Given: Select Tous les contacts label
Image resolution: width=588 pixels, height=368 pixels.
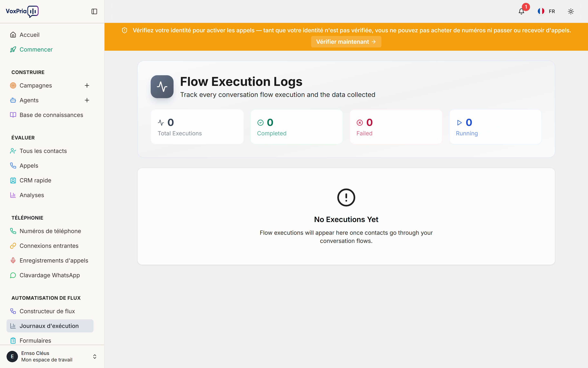Looking at the screenshot, I should pos(43,151).
